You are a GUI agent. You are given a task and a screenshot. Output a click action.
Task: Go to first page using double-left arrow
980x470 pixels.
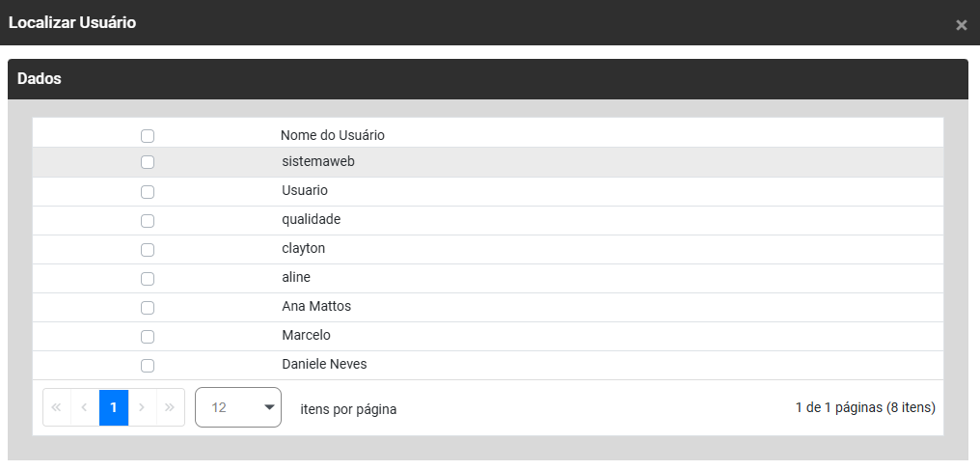coord(56,407)
